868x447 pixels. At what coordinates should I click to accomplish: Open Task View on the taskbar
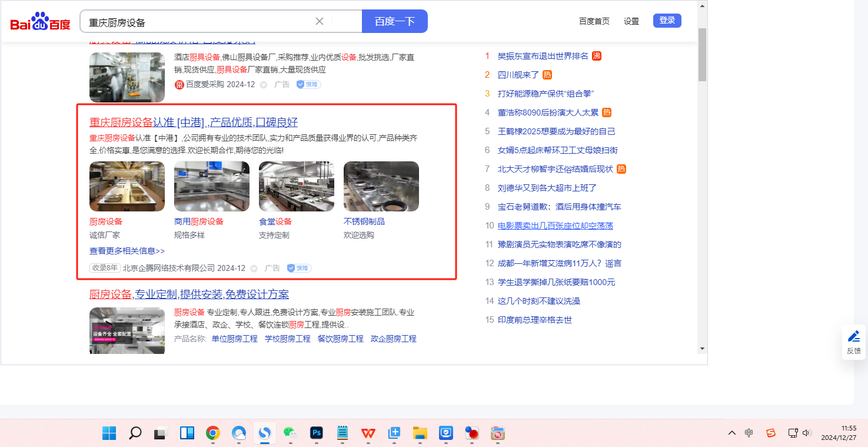pos(161,433)
